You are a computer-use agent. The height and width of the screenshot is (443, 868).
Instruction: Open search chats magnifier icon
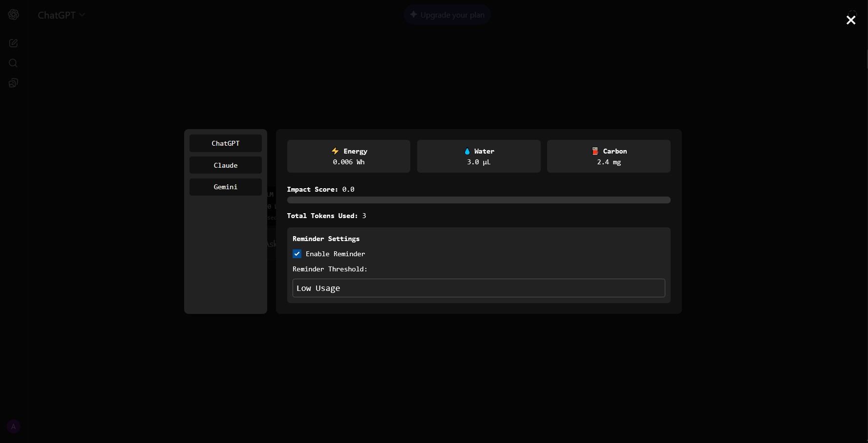pos(14,63)
